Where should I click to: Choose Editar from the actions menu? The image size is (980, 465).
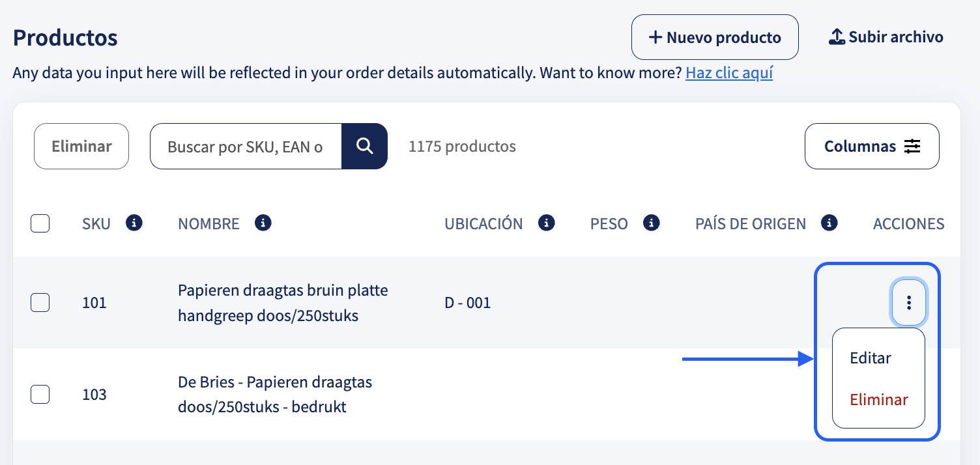[x=871, y=358]
